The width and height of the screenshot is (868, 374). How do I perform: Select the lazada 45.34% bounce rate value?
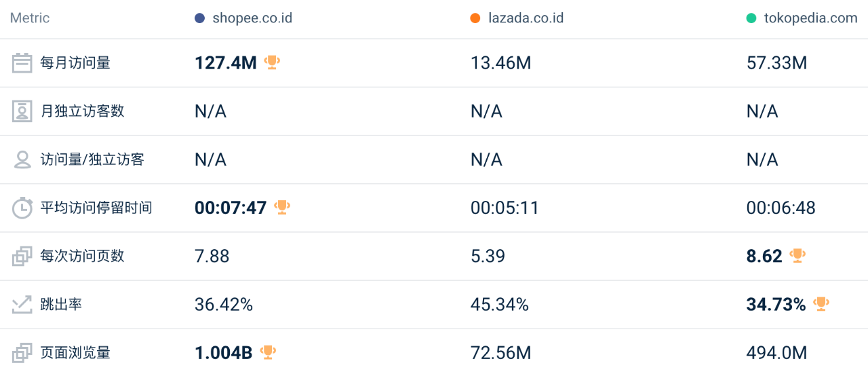[x=500, y=305]
